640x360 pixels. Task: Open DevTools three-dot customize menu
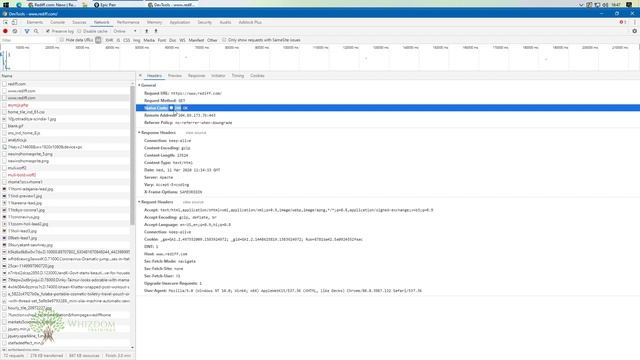pos(634,22)
